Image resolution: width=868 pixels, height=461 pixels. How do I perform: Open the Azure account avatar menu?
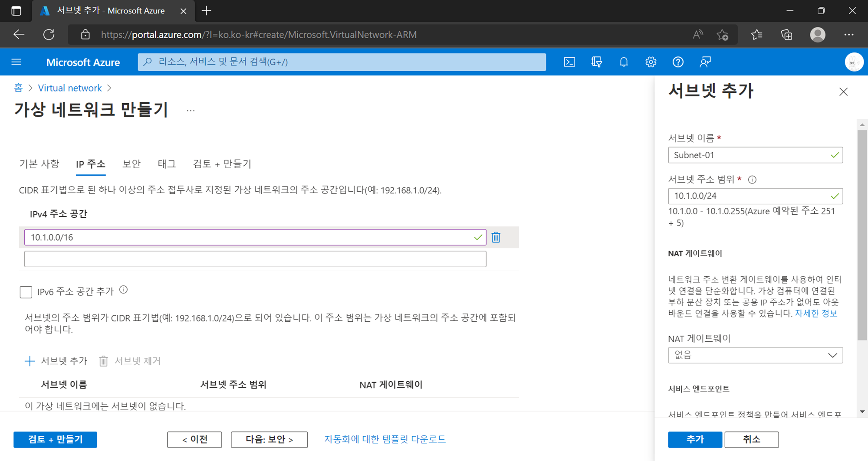click(854, 62)
